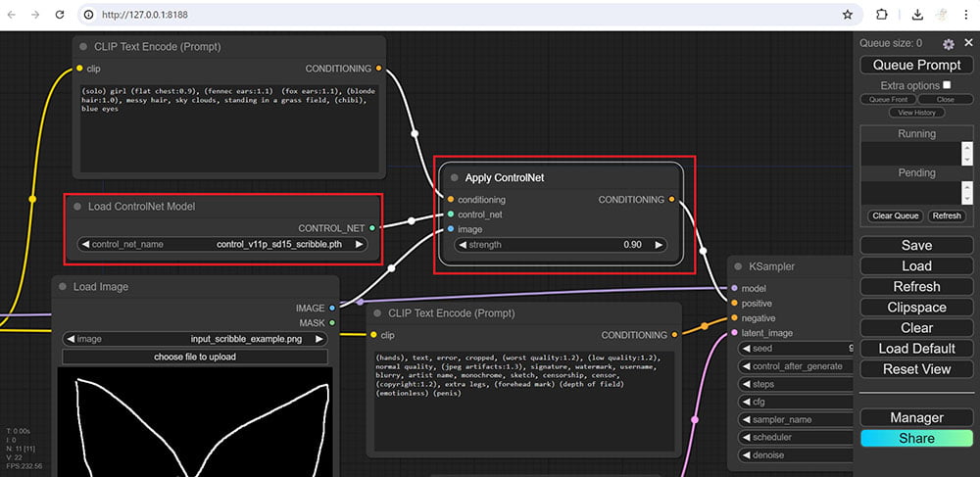This screenshot has width=980, height=477.
Task: Open the browser extensions puzzle icon
Action: [x=882, y=15]
